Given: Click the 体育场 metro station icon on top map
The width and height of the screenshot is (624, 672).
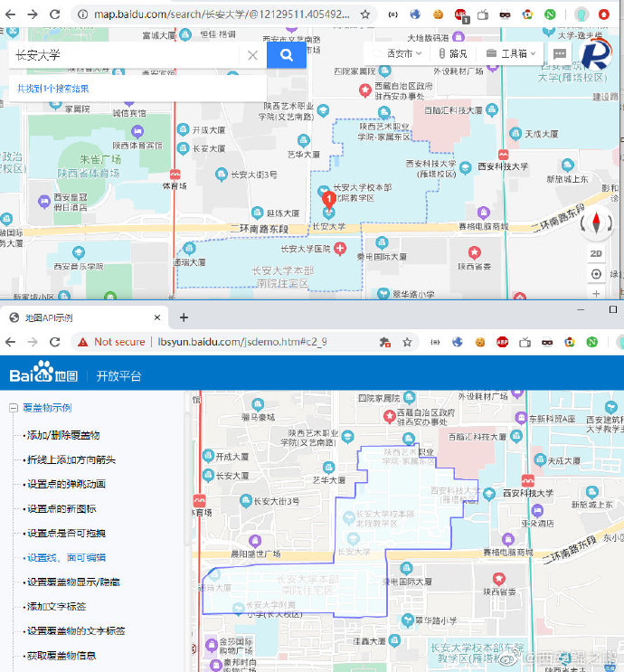Looking at the screenshot, I should pyautogui.click(x=175, y=175).
